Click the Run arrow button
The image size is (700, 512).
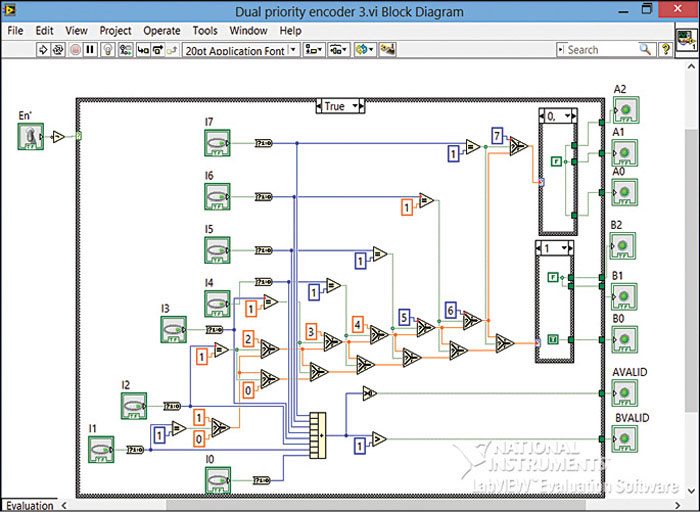44,49
